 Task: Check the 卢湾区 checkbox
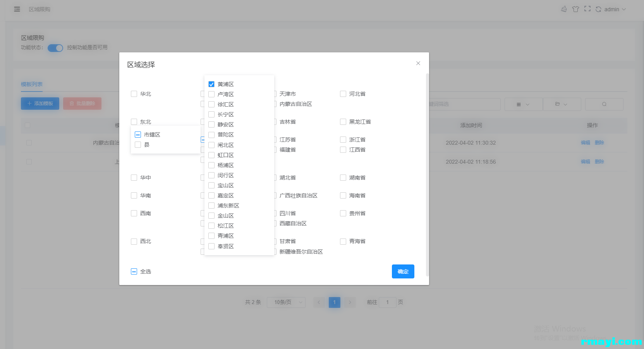211,94
